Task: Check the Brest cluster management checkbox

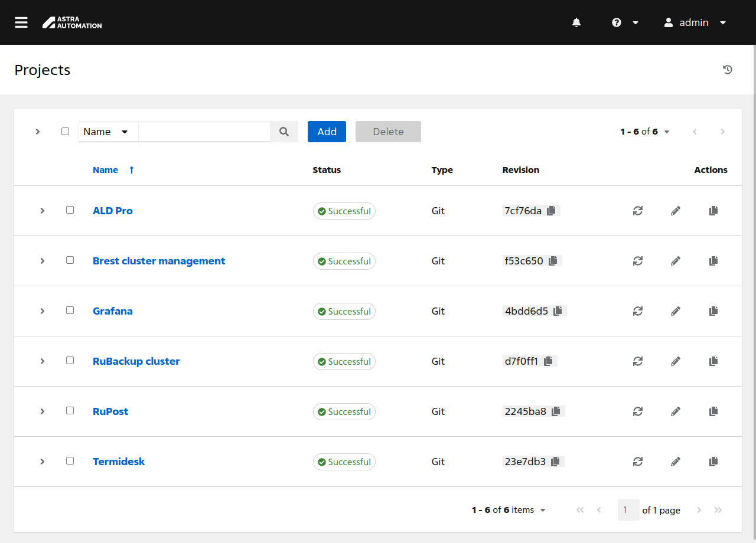Action: tap(70, 260)
